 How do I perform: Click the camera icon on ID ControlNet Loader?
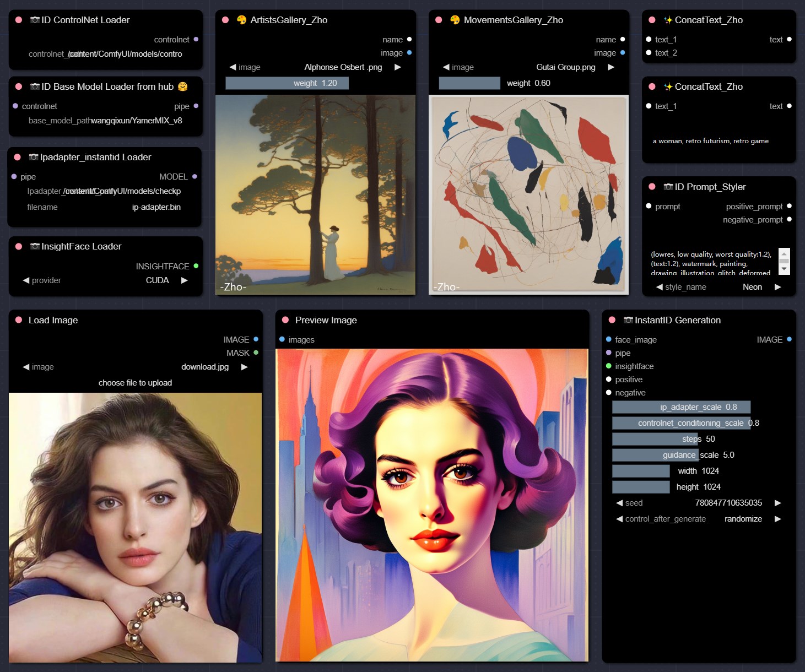[x=35, y=20]
